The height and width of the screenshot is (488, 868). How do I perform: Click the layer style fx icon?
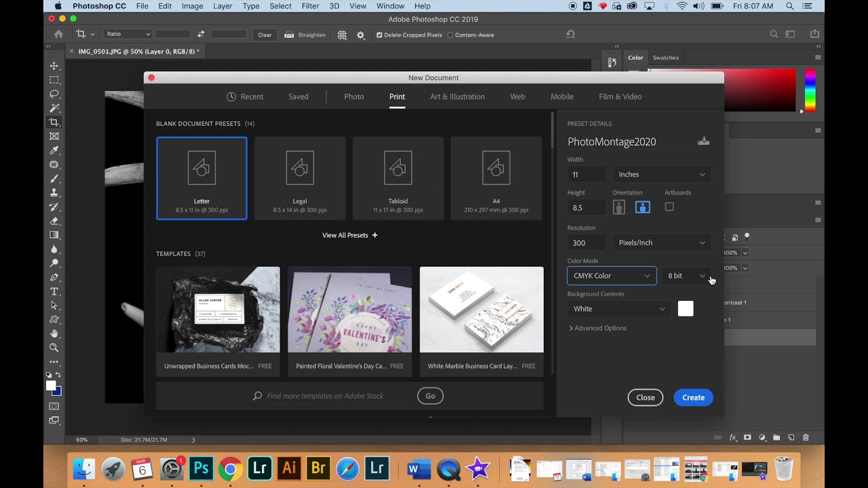tap(733, 438)
